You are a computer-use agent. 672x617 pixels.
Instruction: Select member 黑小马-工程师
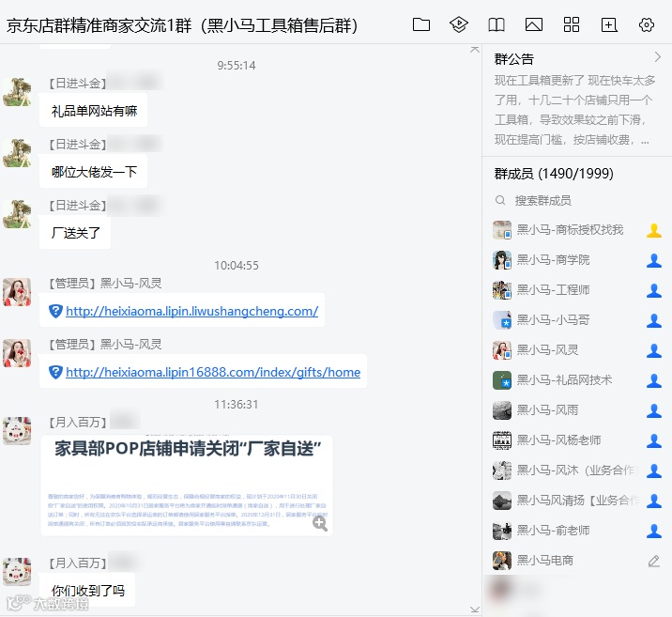[577, 290]
